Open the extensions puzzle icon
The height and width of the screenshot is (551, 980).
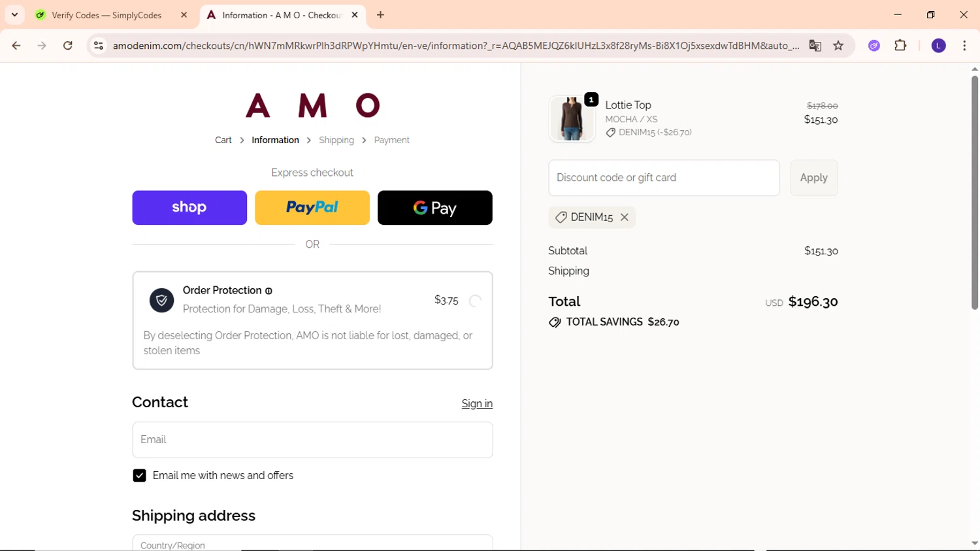point(900,46)
